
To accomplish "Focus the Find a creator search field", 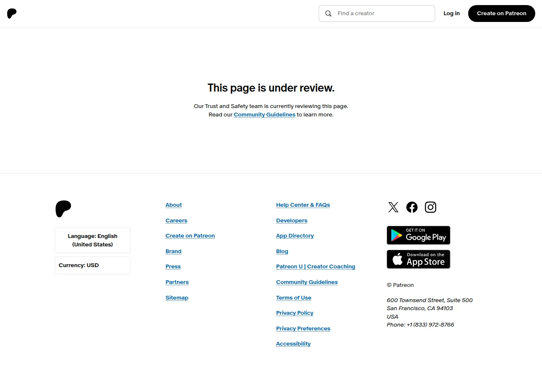I will pos(377,14).
